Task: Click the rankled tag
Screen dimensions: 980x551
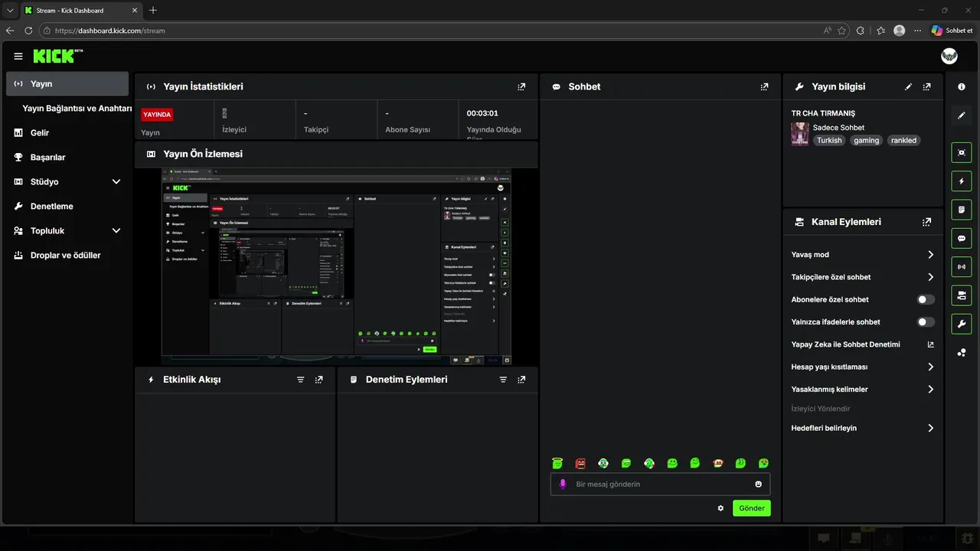Action: click(903, 141)
